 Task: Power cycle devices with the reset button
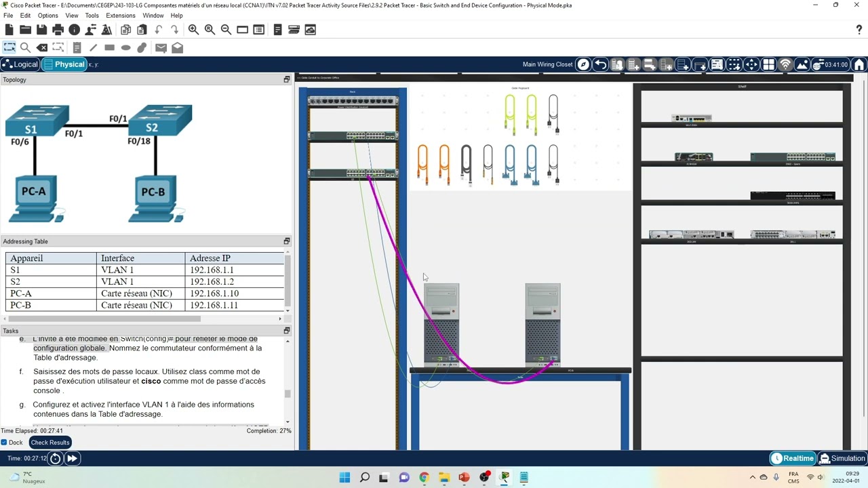(56, 458)
